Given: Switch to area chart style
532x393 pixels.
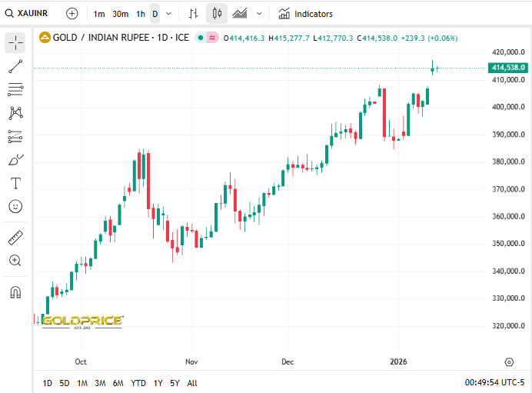Looking at the screenshot, I should [240, 14].
